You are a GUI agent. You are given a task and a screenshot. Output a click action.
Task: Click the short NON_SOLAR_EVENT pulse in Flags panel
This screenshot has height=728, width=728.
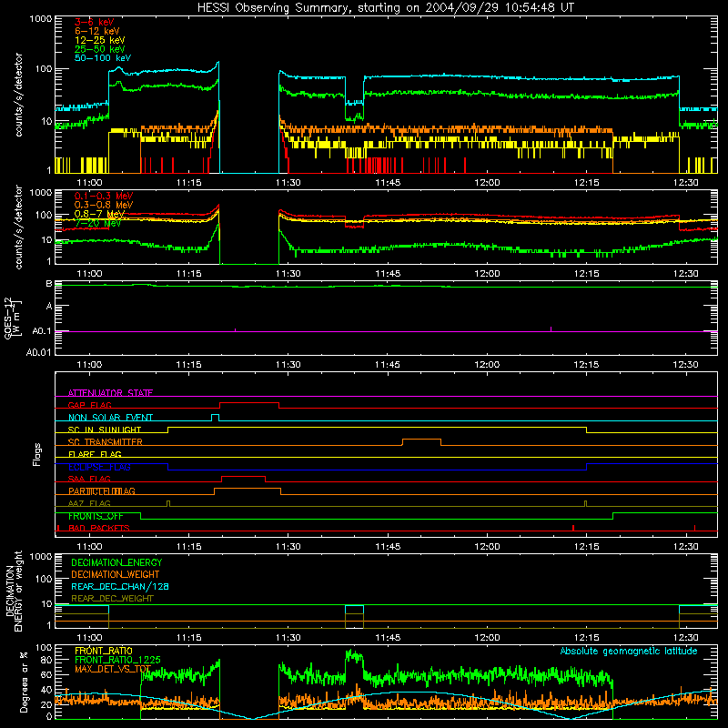[x=216, y=415]
